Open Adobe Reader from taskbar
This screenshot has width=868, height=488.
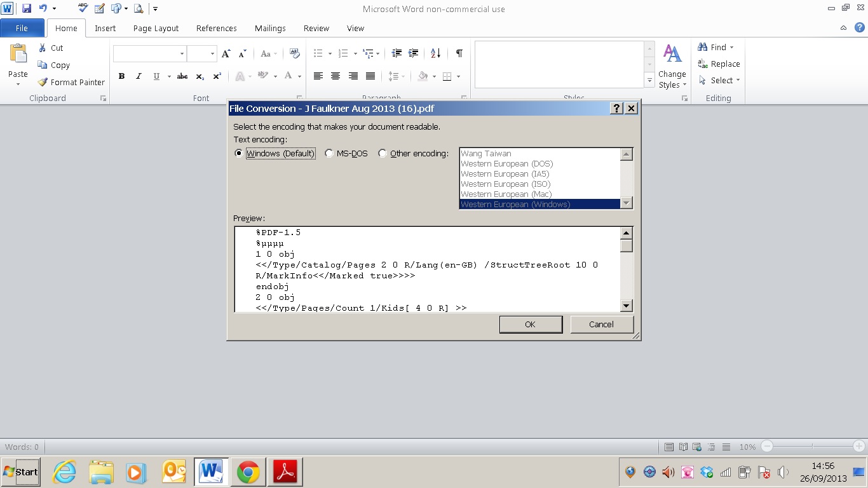point(285,472)
